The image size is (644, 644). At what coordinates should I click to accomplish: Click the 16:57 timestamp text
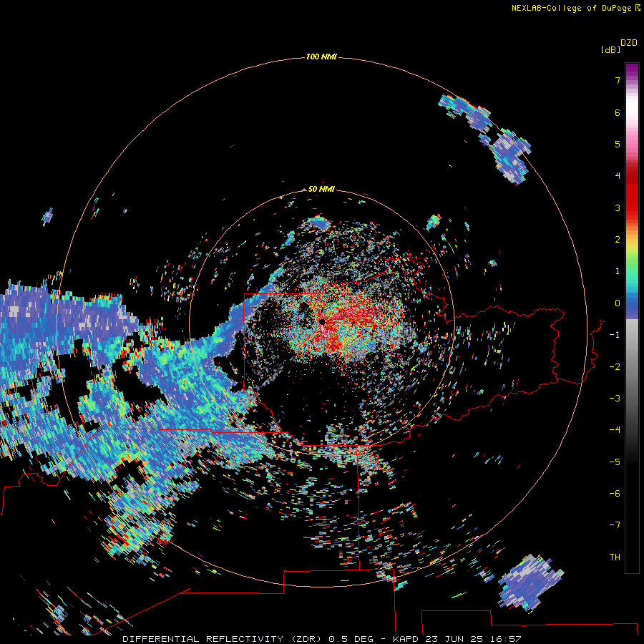(507, 639)
